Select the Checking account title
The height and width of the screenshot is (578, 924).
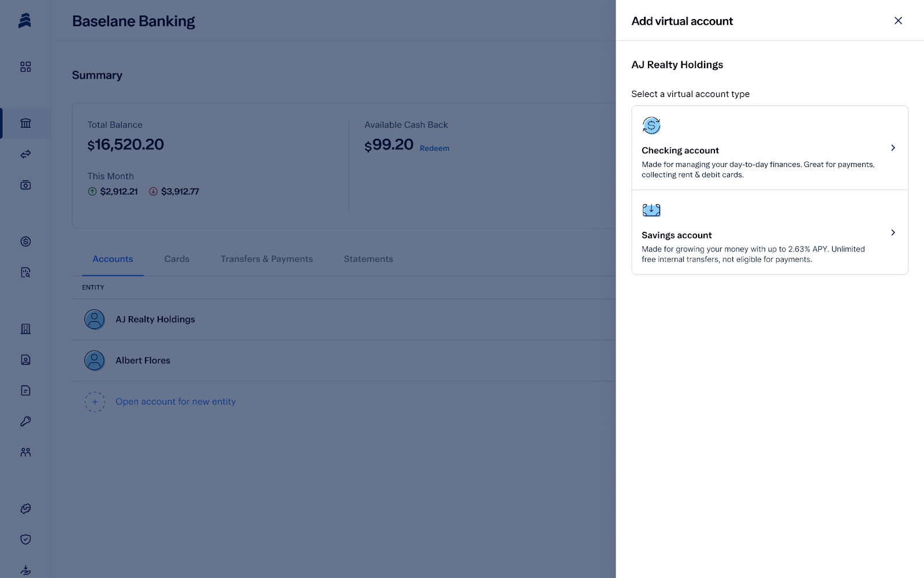pos(680,150)
